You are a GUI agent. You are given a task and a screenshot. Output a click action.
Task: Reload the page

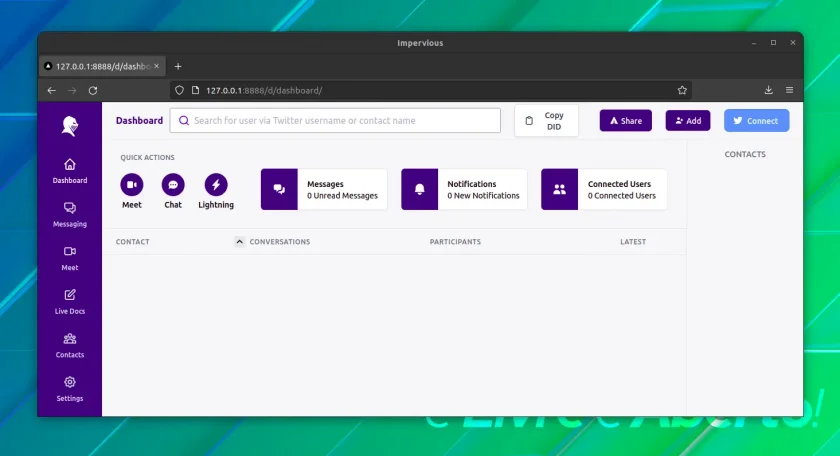point(93,91)
